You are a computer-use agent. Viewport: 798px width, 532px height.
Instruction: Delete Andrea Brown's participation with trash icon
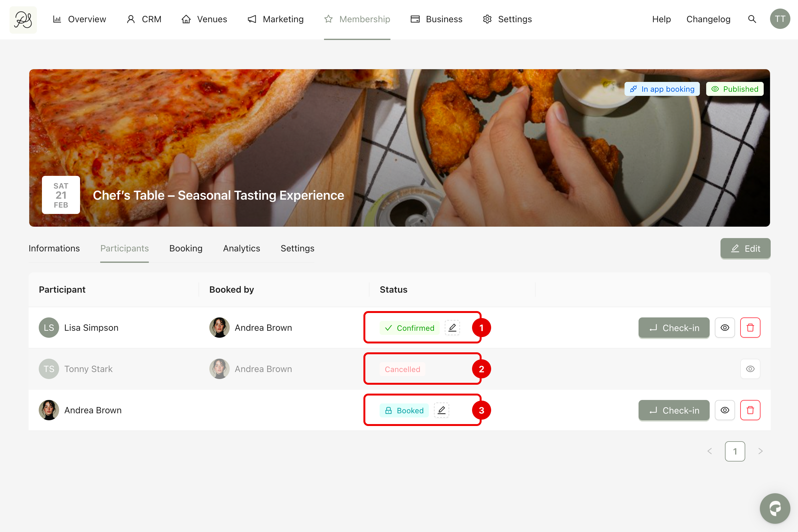(x=750, y=410)
